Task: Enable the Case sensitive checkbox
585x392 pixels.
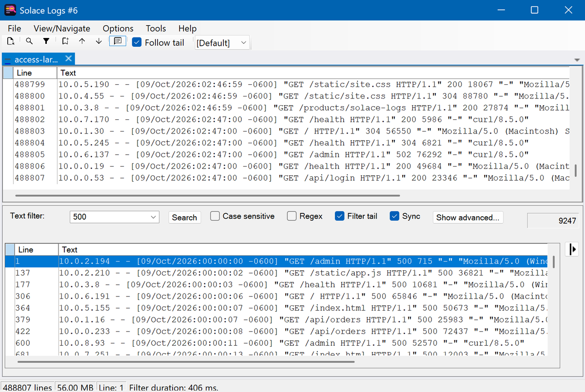Action: click(x=215, y=216)
